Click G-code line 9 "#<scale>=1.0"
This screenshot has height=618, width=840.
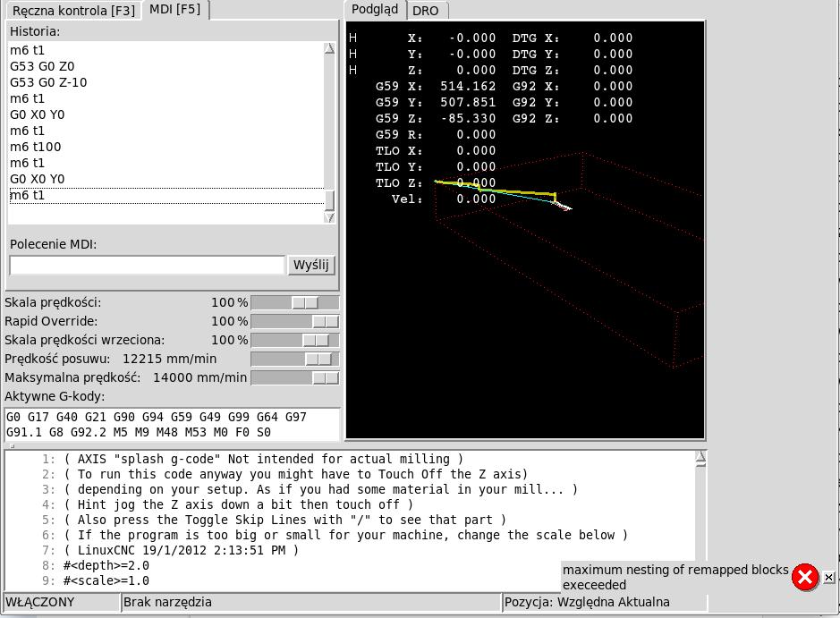[106, 580]
